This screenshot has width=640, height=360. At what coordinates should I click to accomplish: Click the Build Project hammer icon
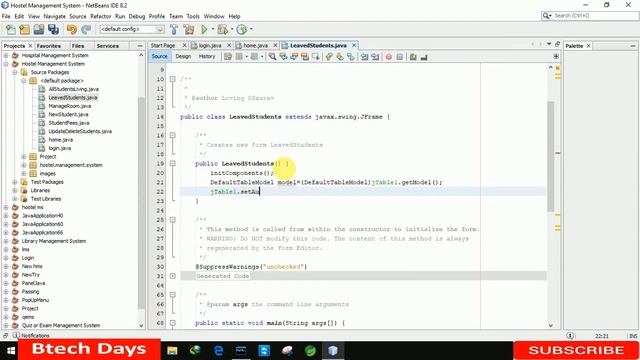click(174, 29)
